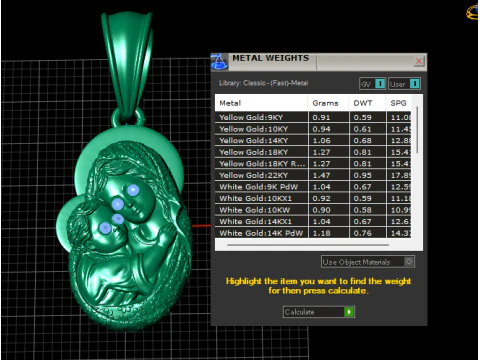Screen dimensions: 480x360
Task: Select the Yellow Gold:14KY row
Action: (313, 141)
